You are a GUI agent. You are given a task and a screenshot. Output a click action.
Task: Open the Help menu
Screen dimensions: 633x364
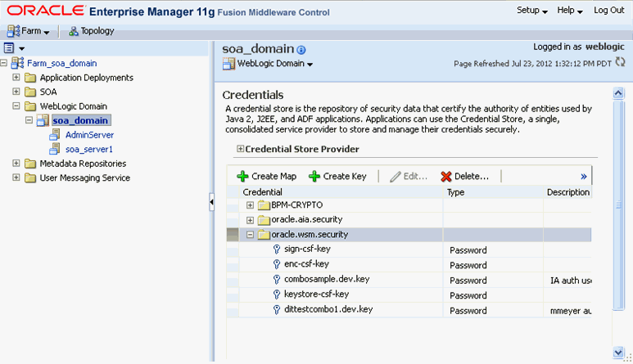pyautogui.click(x=570, y=11)
